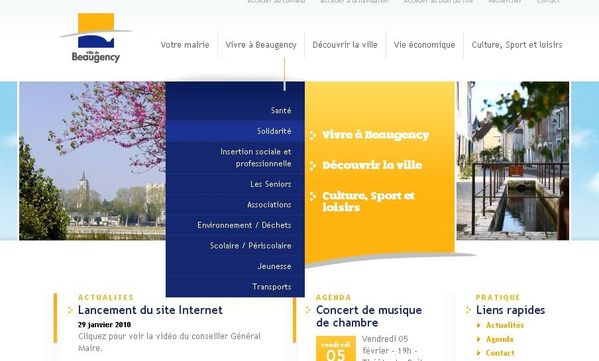The width and height of the screenshot is (599, 361).
Task: Open the Actualités quick link
Action: point(505,325)
